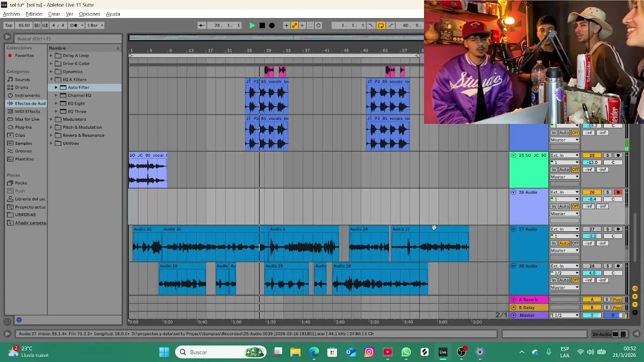Open the Crear menu
644x362 pixels.
[54, 14]
